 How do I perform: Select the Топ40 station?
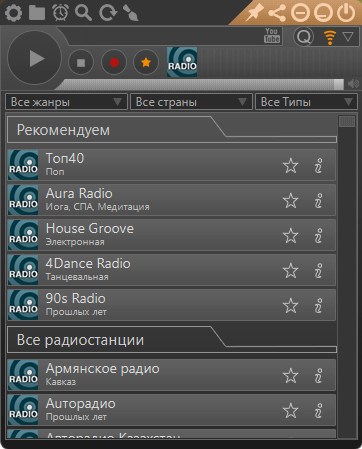pyautogui.click(x=171, y=165)
